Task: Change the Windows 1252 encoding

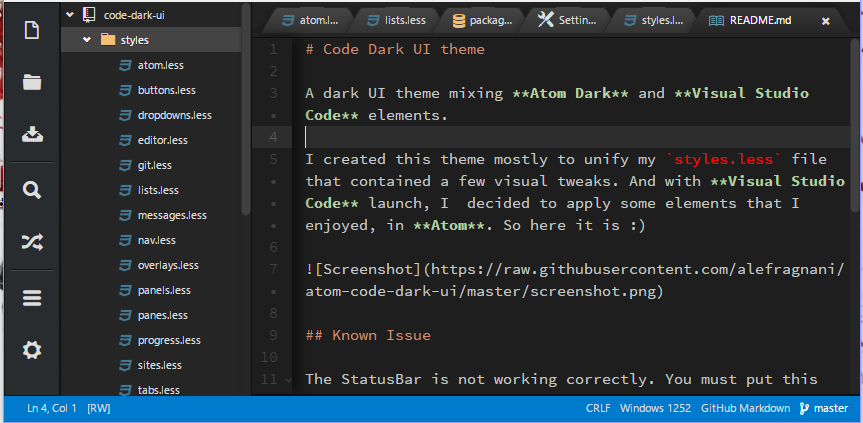Action: pyautogui.click(x=656, y=409)
